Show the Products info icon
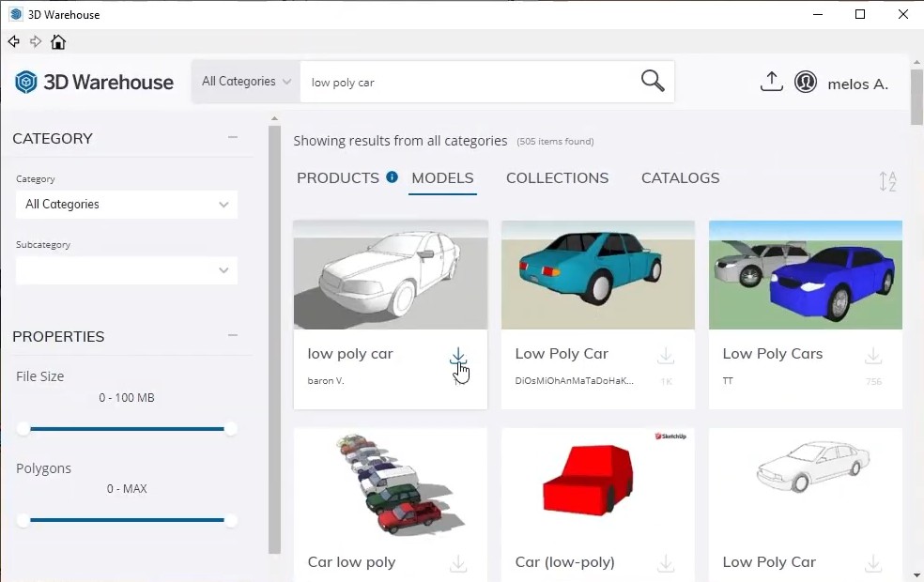 tap(392, 176)
